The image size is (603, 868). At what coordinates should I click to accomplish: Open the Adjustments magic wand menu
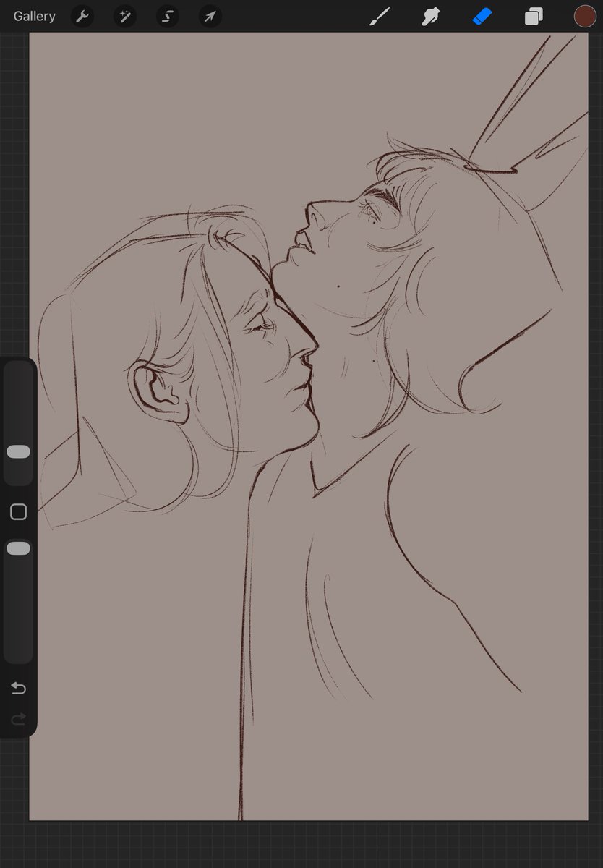125,16
